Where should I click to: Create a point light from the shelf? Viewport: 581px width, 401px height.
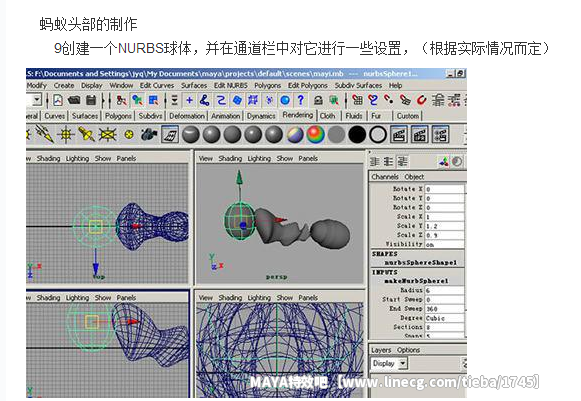tap(66, 135)
